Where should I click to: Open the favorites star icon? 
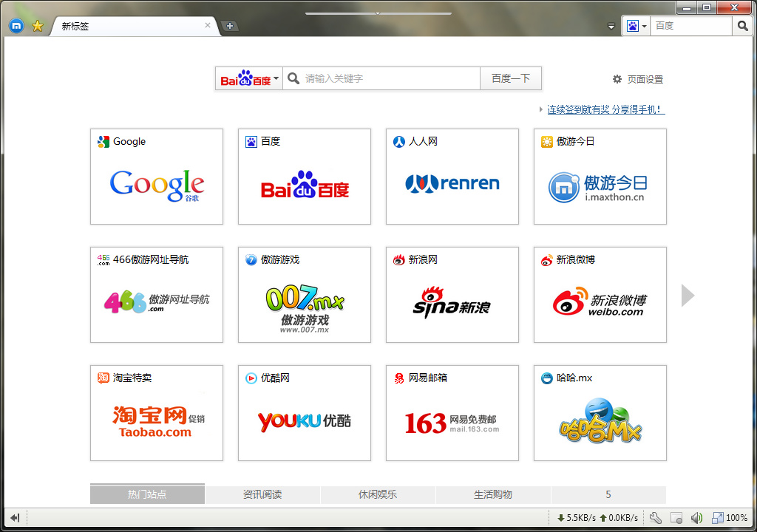[37, 26]
